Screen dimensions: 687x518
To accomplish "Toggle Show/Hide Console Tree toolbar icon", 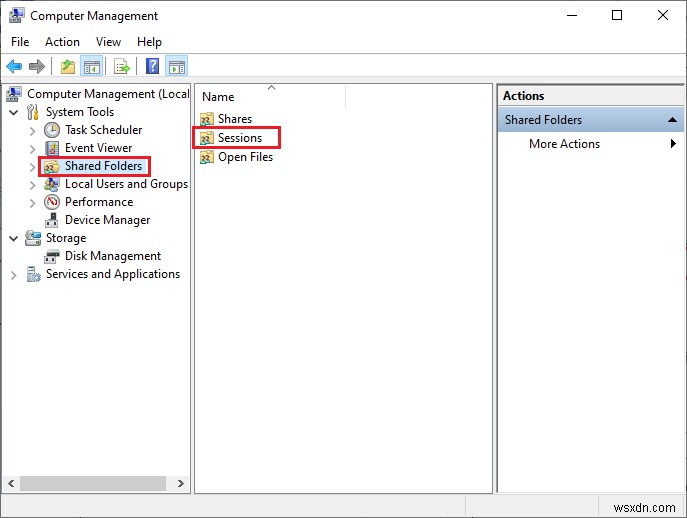I will coord(92,67).
